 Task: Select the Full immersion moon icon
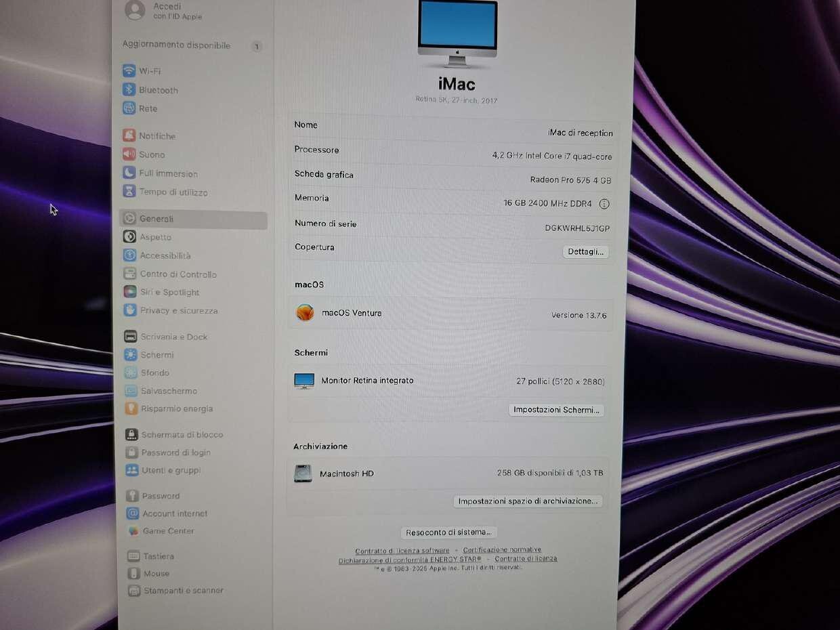(129, 173)
